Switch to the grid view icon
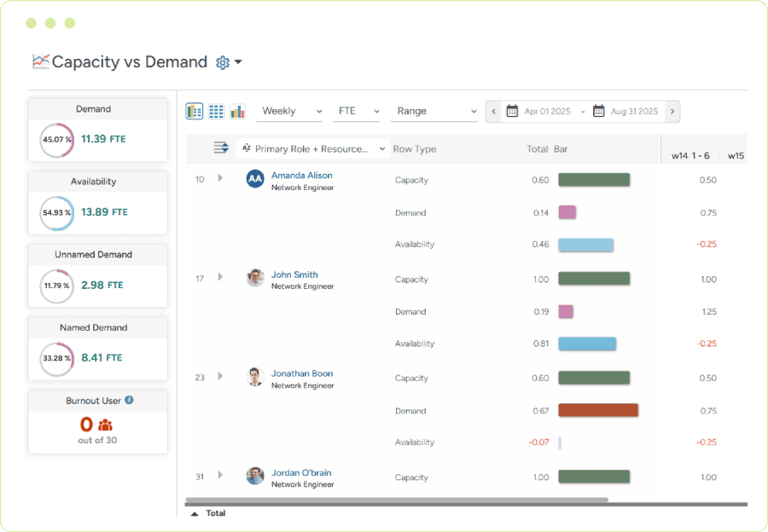This screenshot has height=532, width=768. click(215, 111)
